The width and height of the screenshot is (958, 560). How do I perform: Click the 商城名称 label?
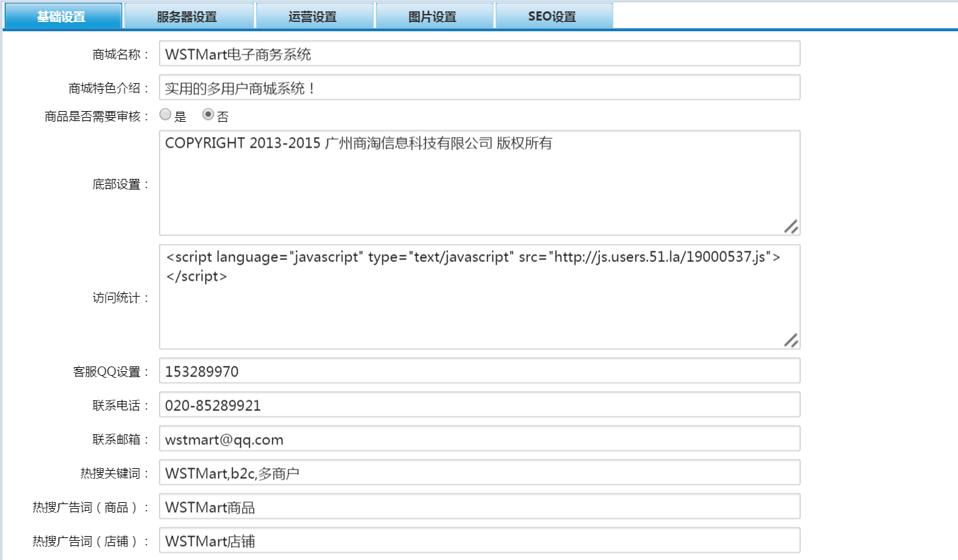[x=120, y=55]
